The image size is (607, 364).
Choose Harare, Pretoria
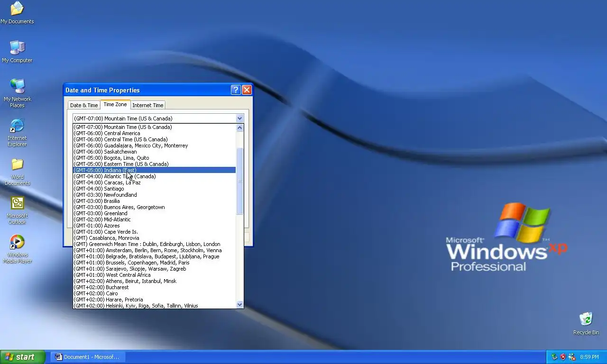coord(154,300)
